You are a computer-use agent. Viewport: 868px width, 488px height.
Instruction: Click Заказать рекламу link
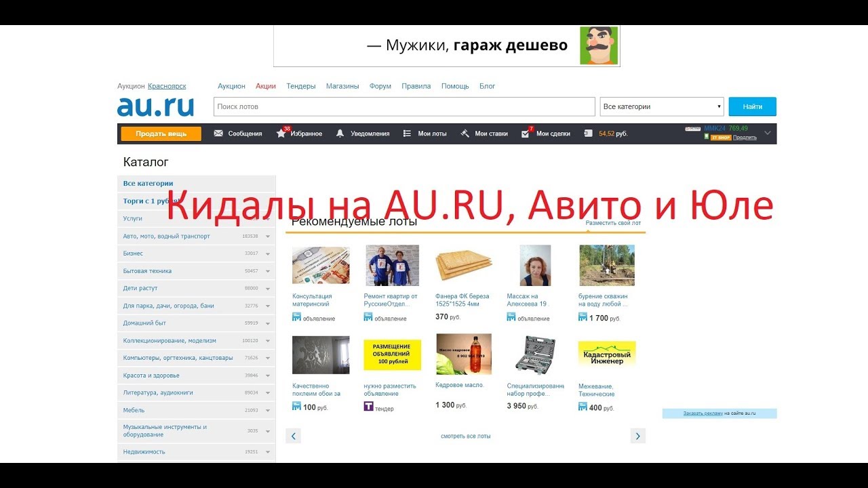pos(703,413)
